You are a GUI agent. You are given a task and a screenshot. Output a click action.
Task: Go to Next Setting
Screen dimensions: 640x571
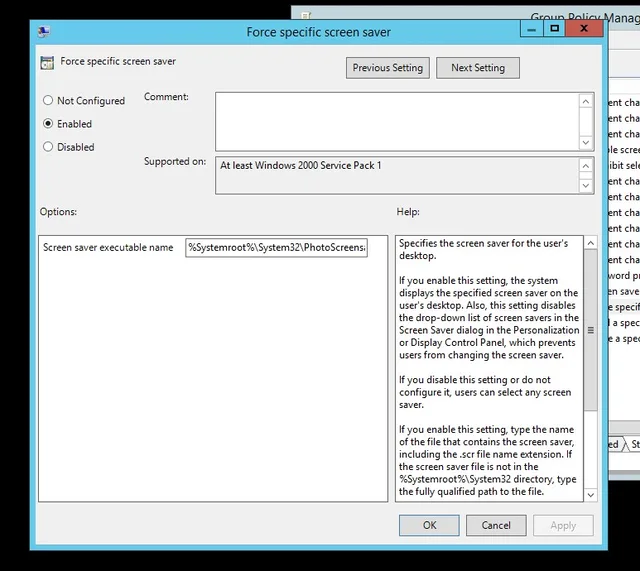click(478, 68)
